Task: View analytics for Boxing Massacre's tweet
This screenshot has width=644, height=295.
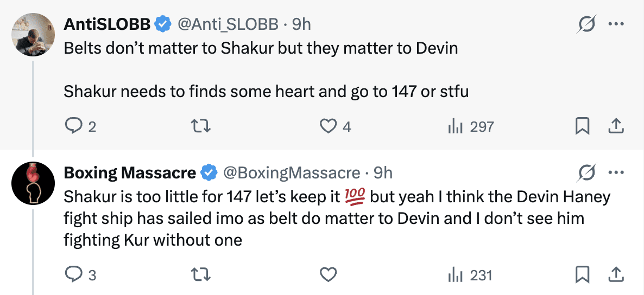Action: (x=454, y=275)
